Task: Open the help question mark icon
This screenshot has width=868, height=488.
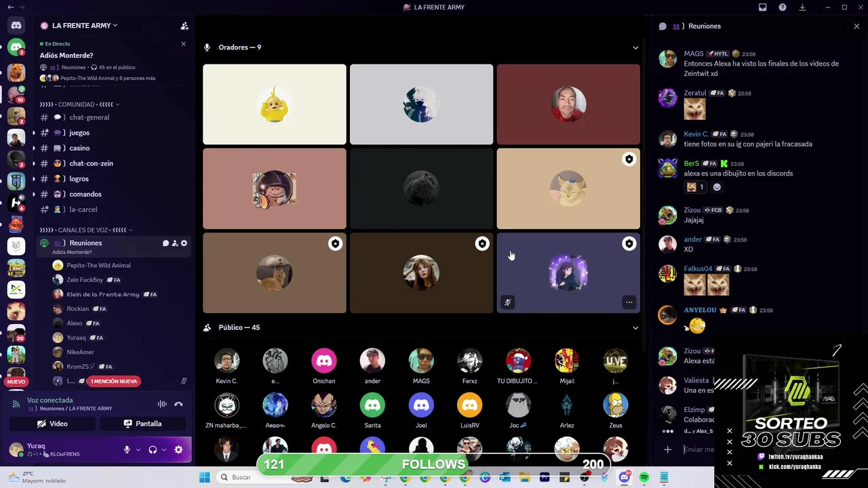Action: tap(783, 7)
